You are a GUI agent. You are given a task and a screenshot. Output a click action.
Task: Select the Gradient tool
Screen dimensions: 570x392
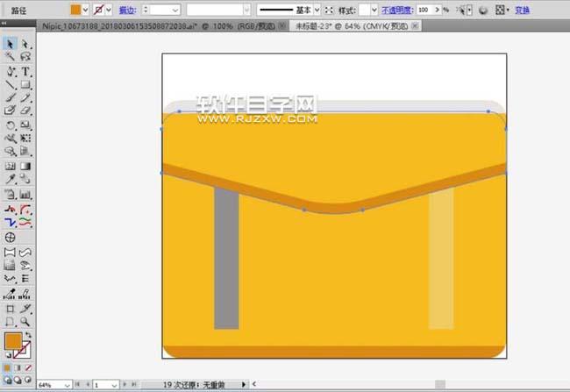click(x=25, y=166)
